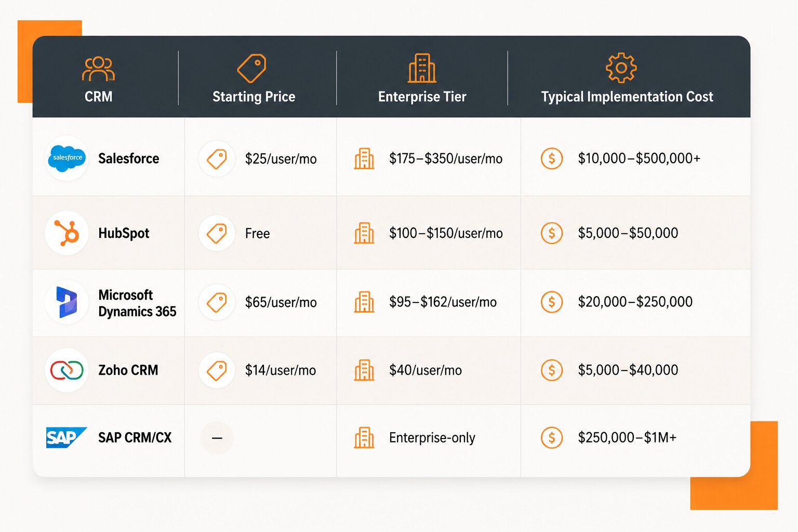The image size is (798, 532).
Task: Select the Zoho CRM name text
Action: [x=128, y=370]
